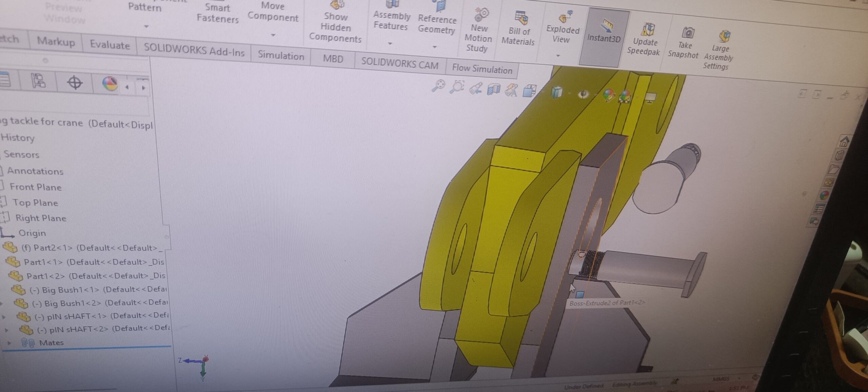
Task: Click Zoom to Fit magnifier icon
Action: (438, 86)
